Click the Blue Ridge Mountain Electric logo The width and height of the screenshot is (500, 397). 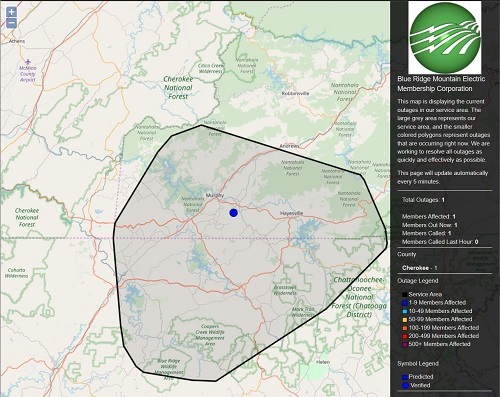click(x=445, y=37)
